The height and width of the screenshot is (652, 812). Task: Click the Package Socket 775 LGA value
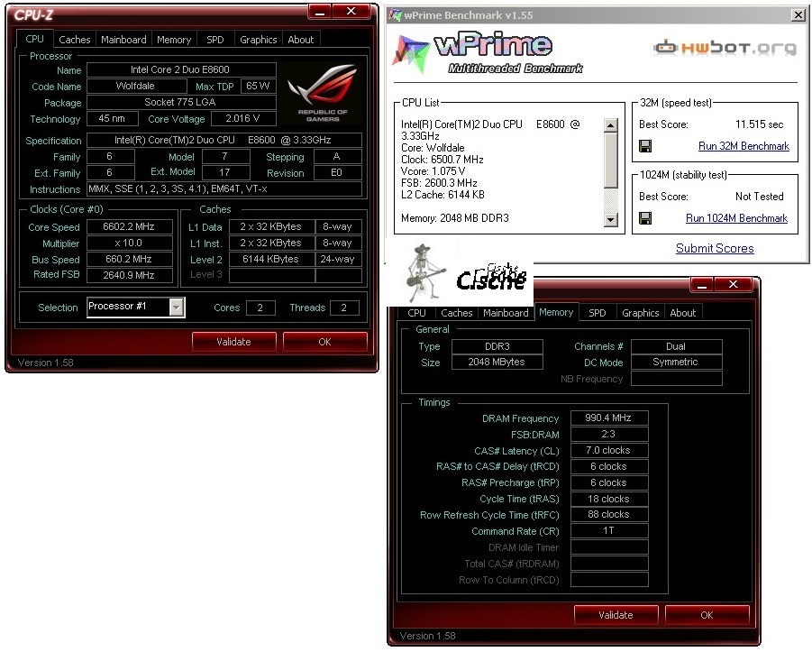click(x=181, y=102)
